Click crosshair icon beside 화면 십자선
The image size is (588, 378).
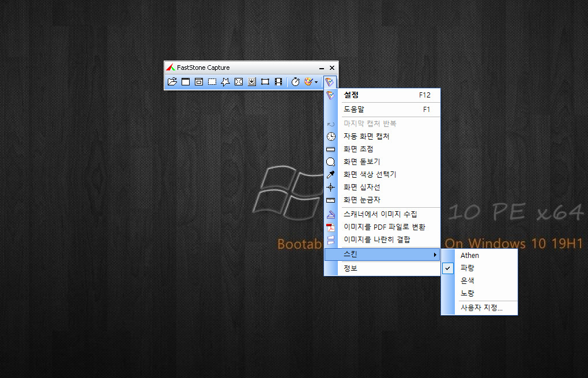pyautogui.click(x=331, y=188)
